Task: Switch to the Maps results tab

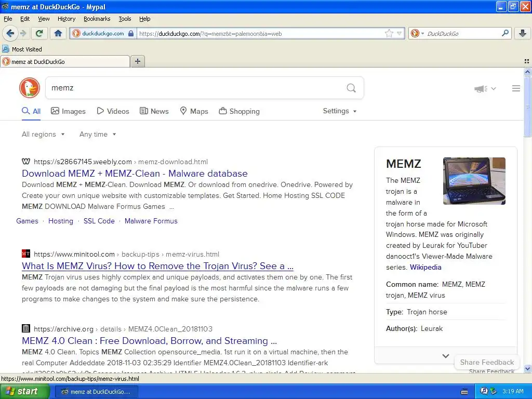Action: pyautogui.click(x=194, y=111)
